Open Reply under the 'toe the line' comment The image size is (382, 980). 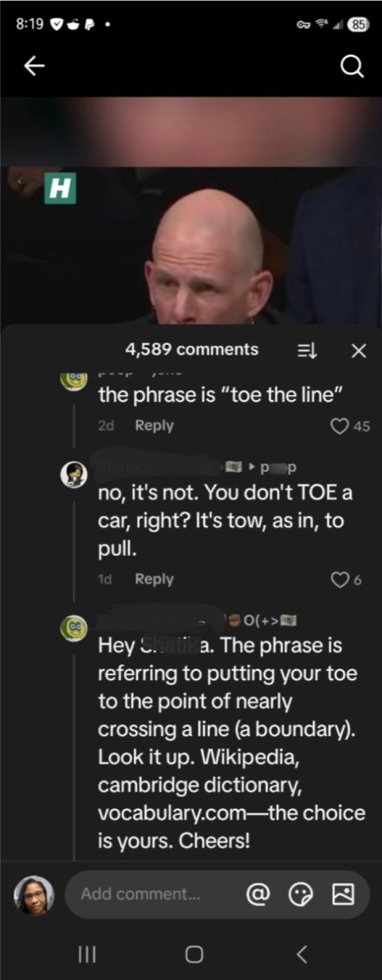[x=154, y=425]
